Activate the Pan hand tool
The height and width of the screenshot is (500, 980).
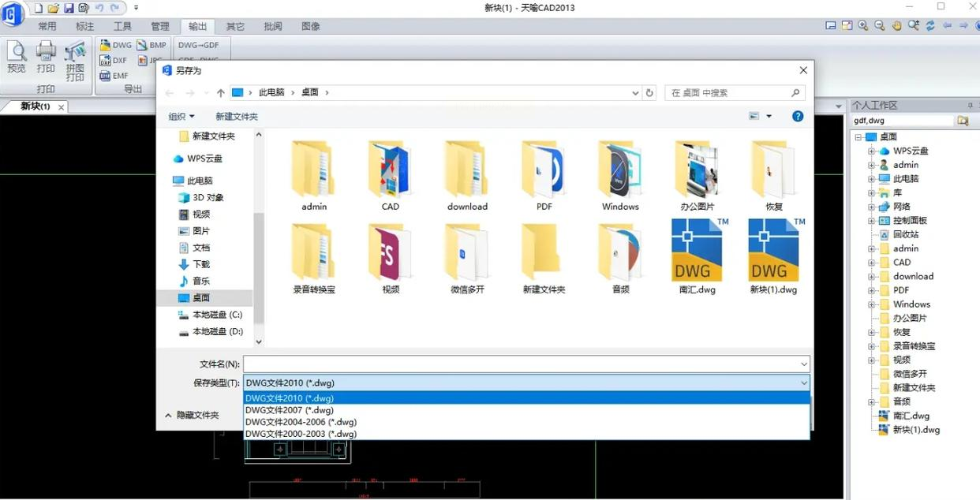click(x=896, y=25)
